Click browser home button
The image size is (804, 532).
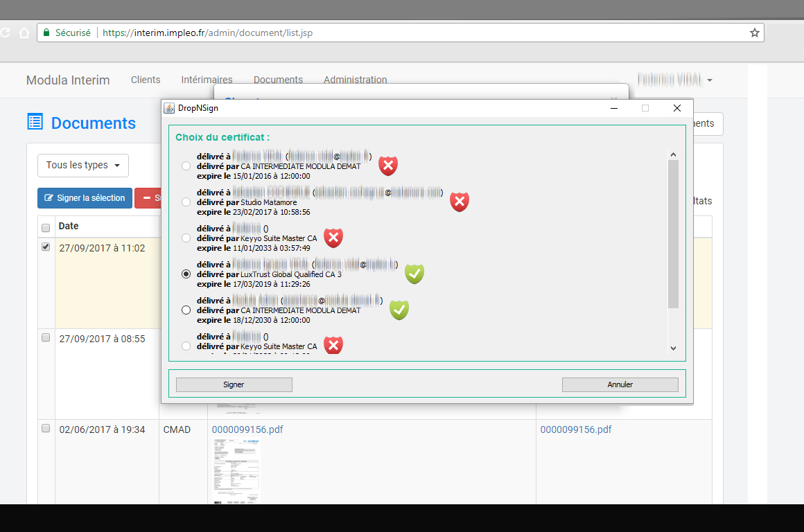tap(24, 33)
